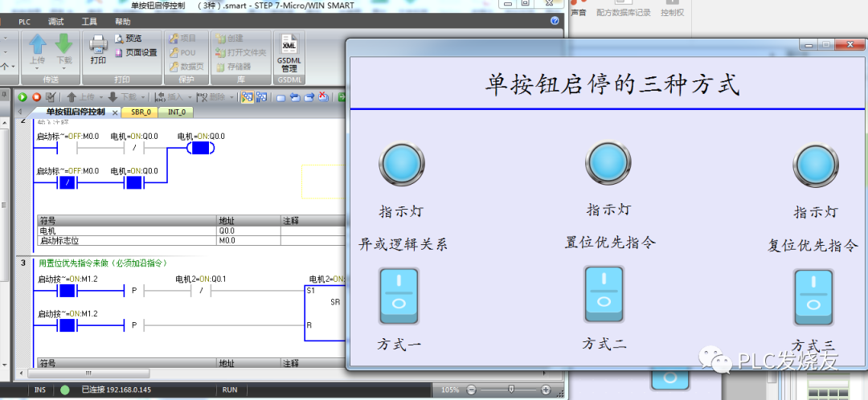Click the horizontal scrollbar thumb in editor
Image resolution: width=868 pixels, height=400 pixels.
point(88,373)
